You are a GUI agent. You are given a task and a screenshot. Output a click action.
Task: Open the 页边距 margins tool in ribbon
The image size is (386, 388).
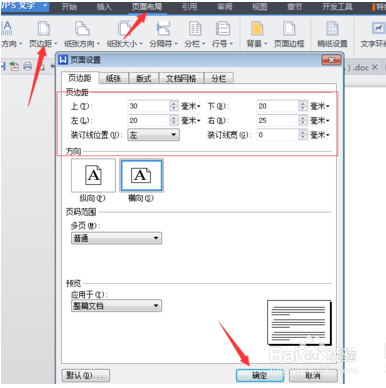coord(43,34)
